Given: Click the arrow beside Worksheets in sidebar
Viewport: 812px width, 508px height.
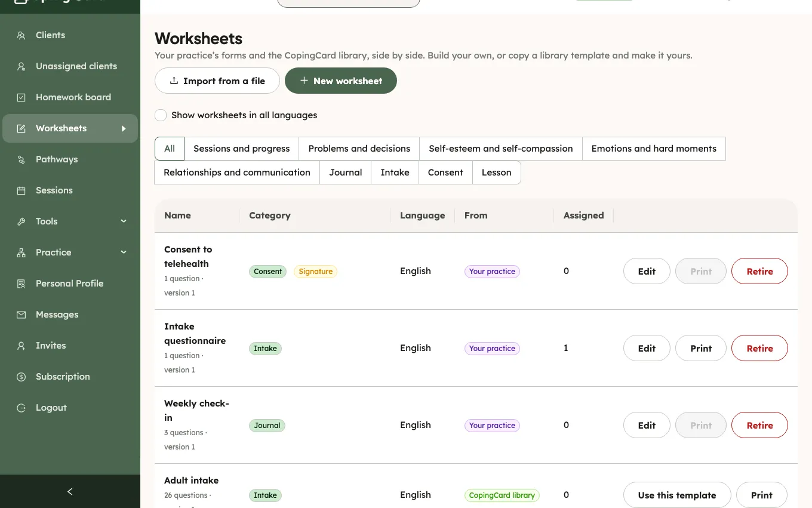Looking at the screenshot, I should click(x=124, y=128).
